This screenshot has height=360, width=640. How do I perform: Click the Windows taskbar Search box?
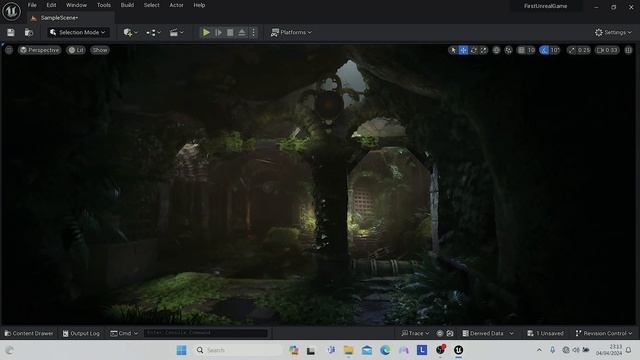click(x=238, y=350)
